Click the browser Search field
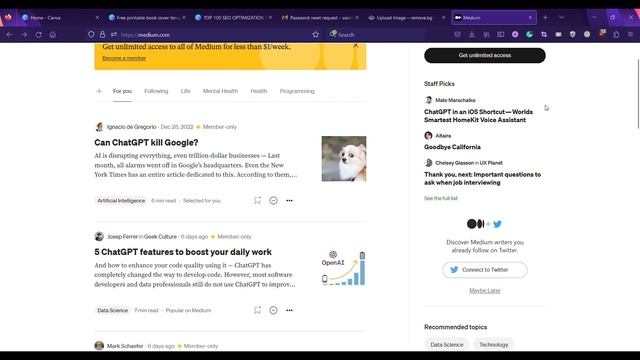Image resolution: width=640 pixels, height=360 pixels. tap(376, 35)
